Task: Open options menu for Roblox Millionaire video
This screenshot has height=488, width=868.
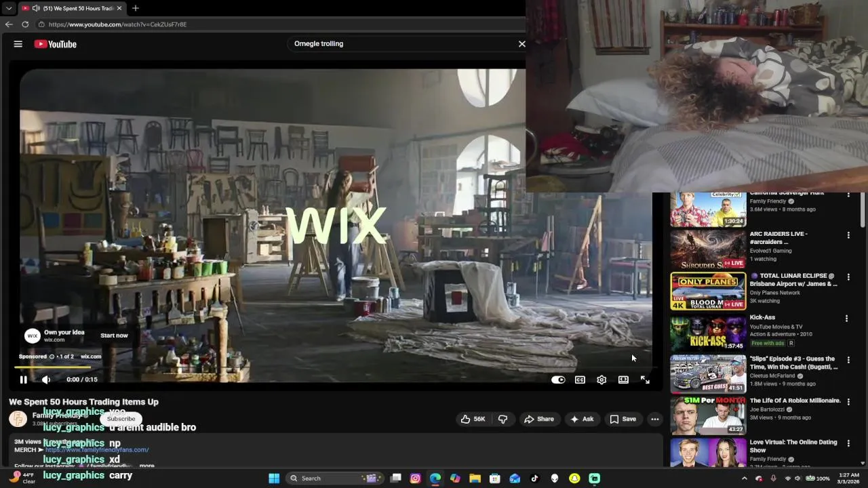Action: (848, 402)
